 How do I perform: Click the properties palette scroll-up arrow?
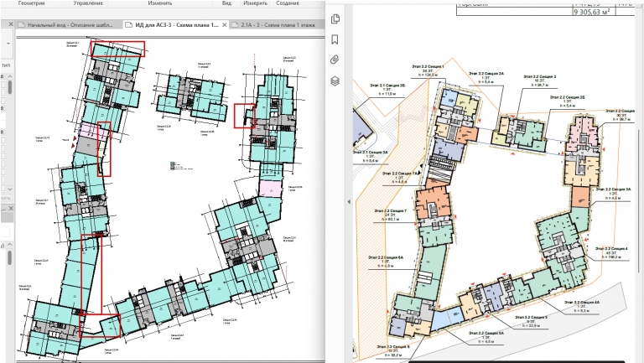10,76
